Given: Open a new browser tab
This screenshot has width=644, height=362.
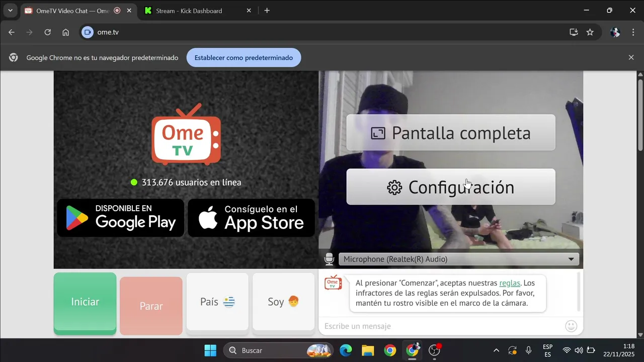Looking at the screenshot, I should [267, 11].
